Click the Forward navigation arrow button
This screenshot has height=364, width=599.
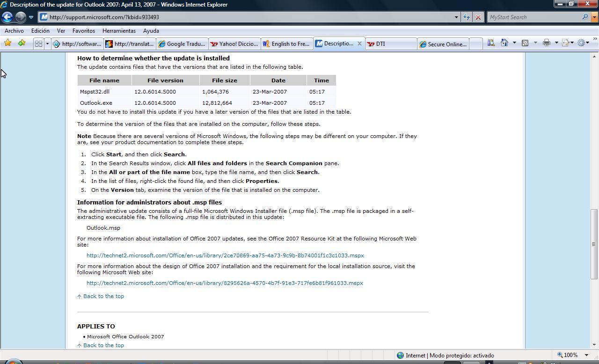[x=21, y=17]
